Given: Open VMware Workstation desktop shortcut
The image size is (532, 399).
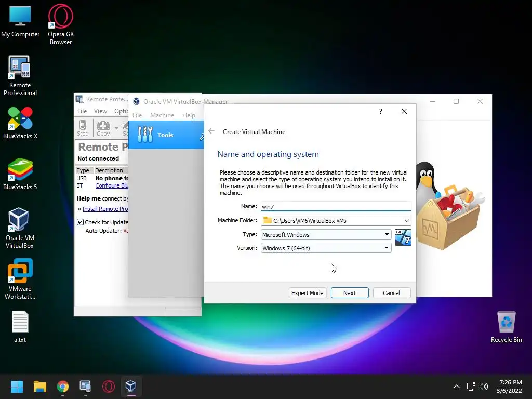Looking at the screenshot, I should (20, 279).
